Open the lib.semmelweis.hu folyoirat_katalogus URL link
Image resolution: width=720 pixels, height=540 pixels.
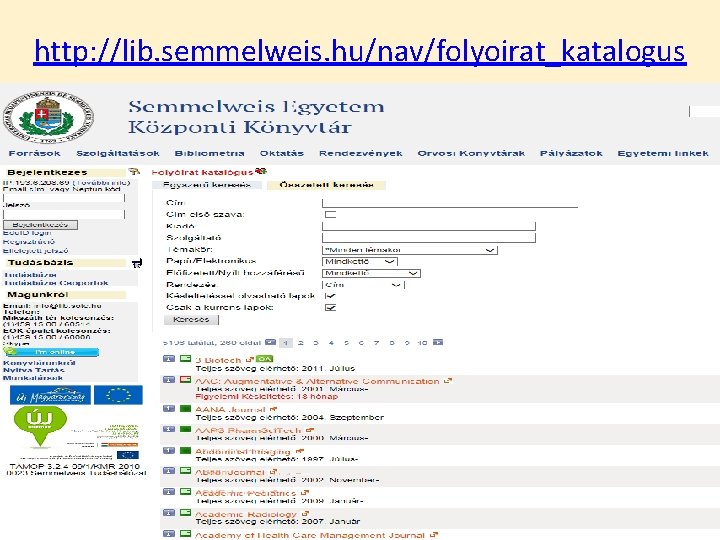(x=360, y=51)
